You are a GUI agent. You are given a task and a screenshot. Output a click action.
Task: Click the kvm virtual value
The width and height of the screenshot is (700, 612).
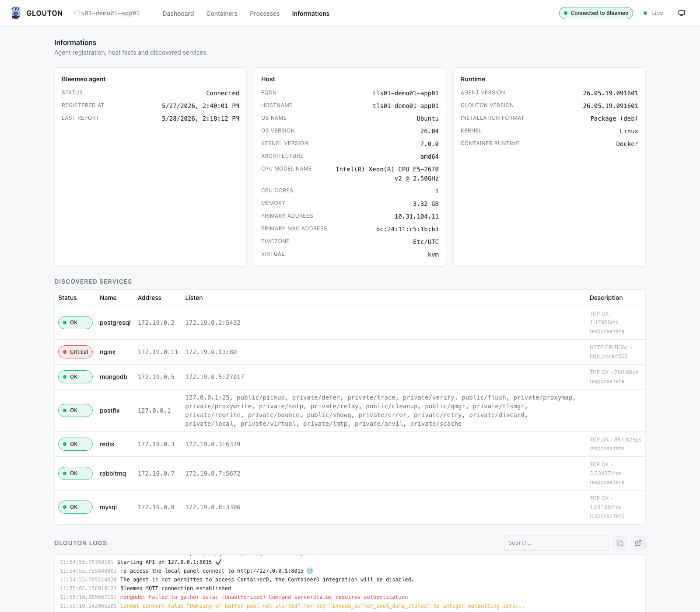pyautogui.click(x=433, y=254)
